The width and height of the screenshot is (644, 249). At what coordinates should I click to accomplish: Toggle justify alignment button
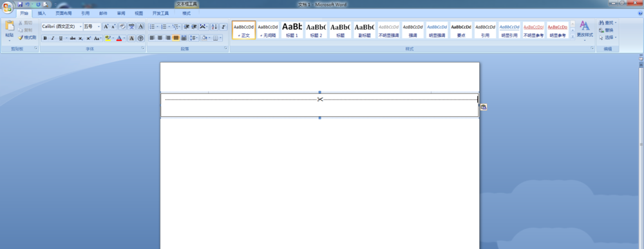176,38
